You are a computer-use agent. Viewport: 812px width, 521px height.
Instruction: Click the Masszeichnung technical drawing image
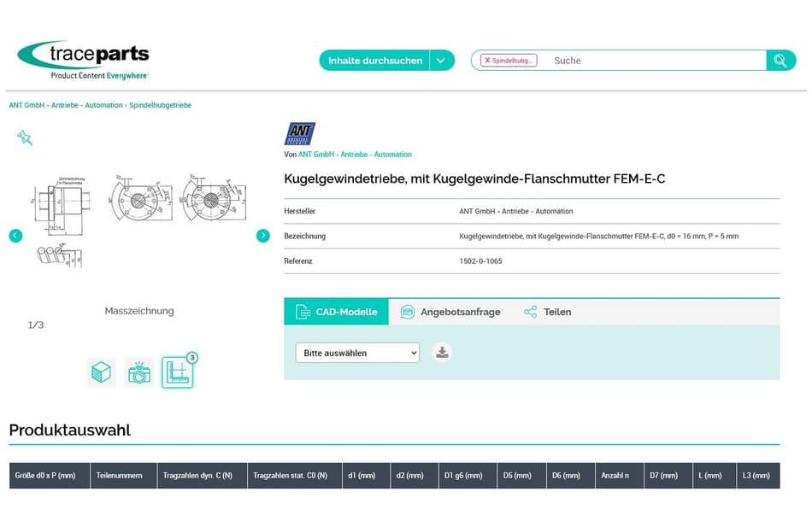pos(138,220)
